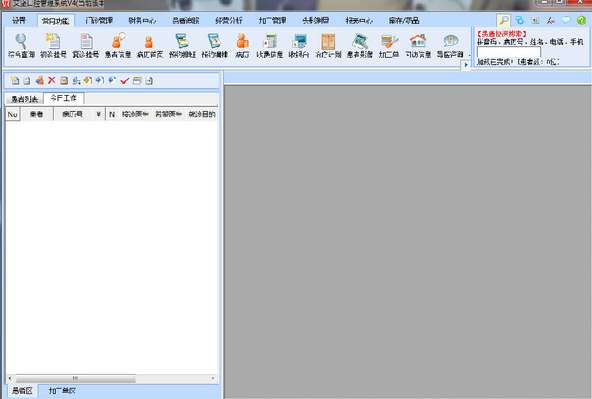
Task: Switch to the patient list tab
Action: coord(24,99)
